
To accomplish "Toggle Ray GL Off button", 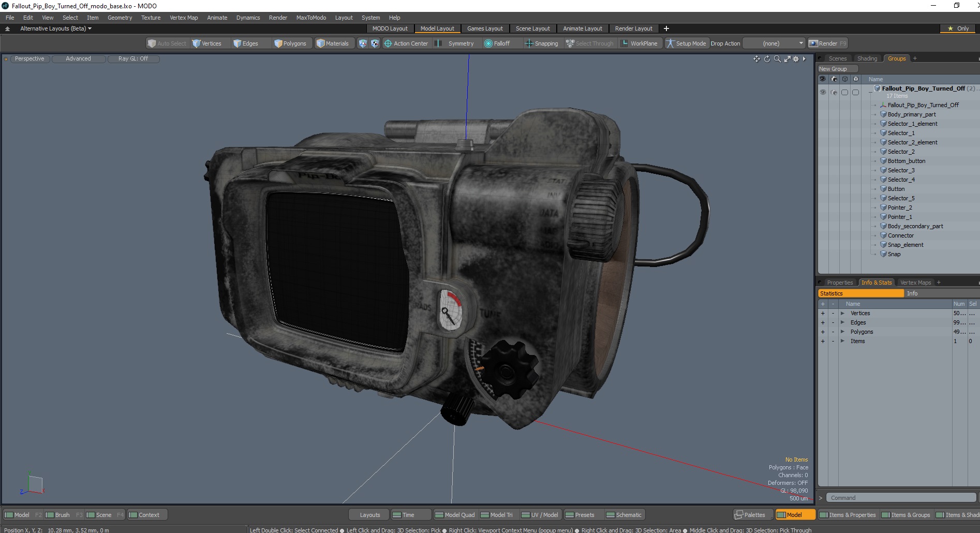I will click(x=133, y=59).
